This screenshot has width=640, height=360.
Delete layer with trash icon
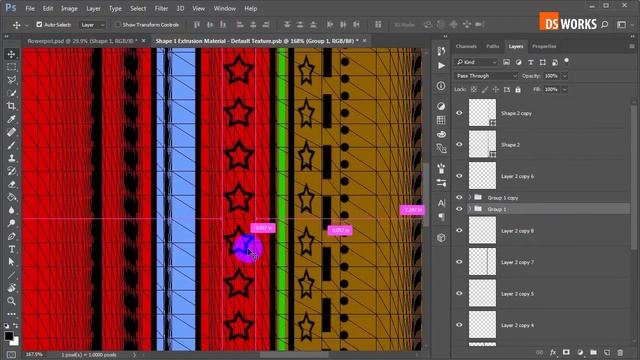620,352
